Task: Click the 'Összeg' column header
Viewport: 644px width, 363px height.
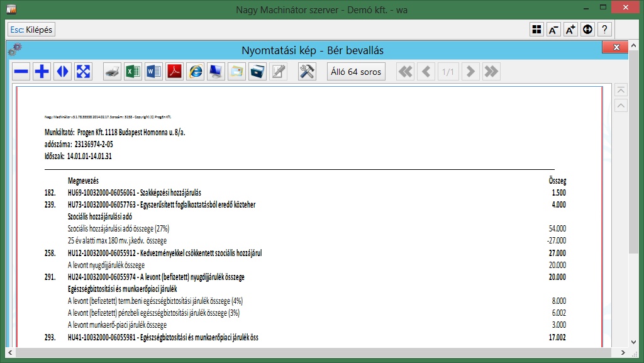Action: click(x=557, y=181)
